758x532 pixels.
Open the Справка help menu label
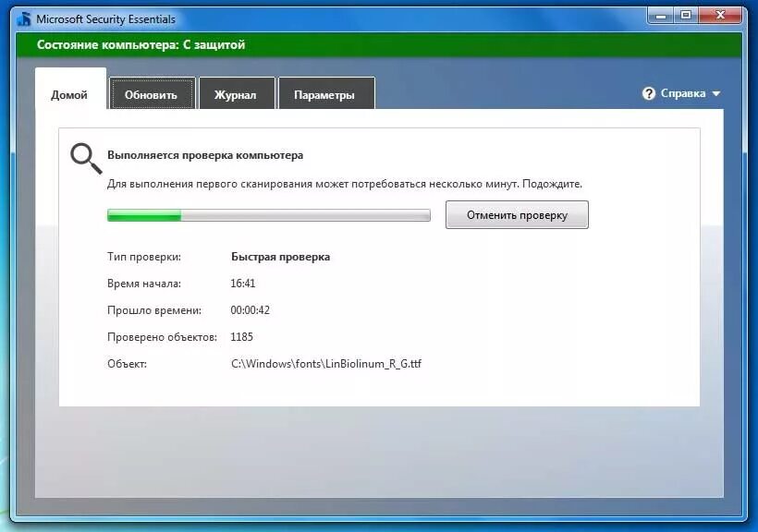click(x=682, y=93)
